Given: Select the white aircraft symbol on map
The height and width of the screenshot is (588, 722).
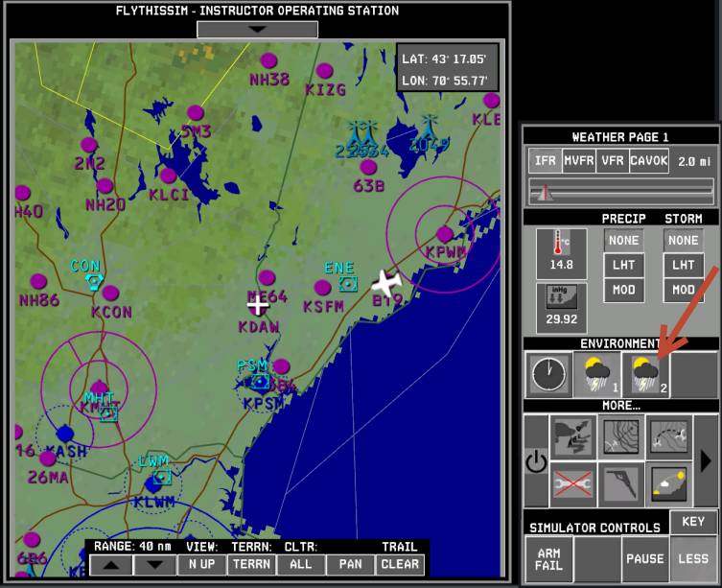Looking at the screenshot, I should (385, 283).
